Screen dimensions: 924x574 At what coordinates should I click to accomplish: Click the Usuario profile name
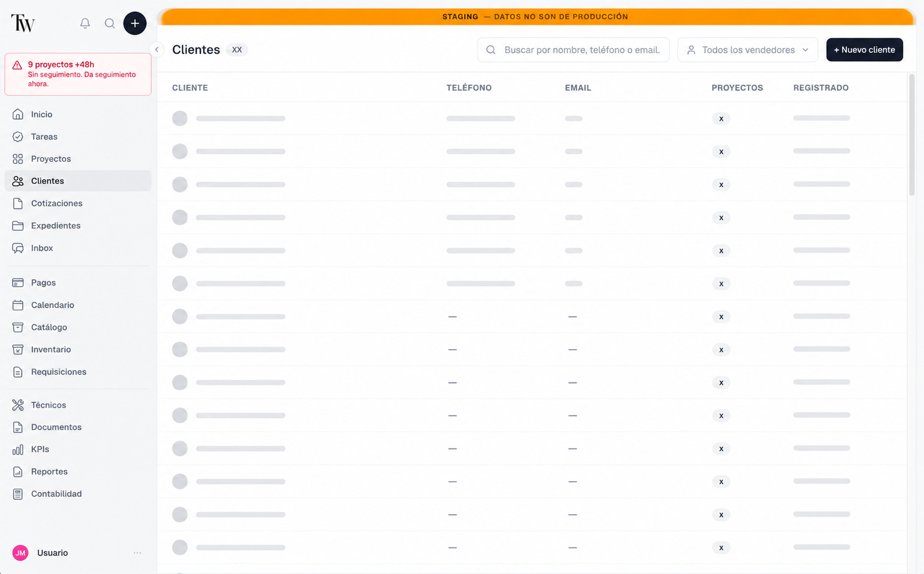pyautogui.click(x=52, y=553)
